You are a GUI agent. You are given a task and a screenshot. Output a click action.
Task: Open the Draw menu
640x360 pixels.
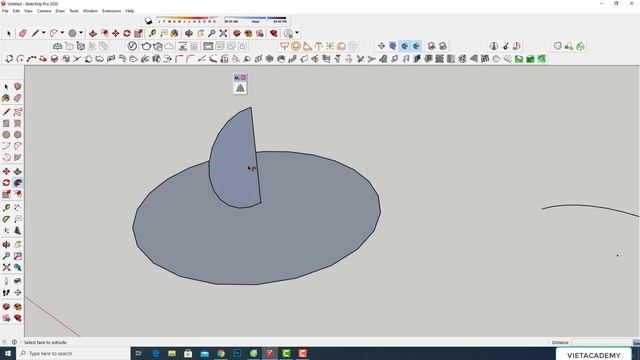pyautogui.click(x=60, y=11)
